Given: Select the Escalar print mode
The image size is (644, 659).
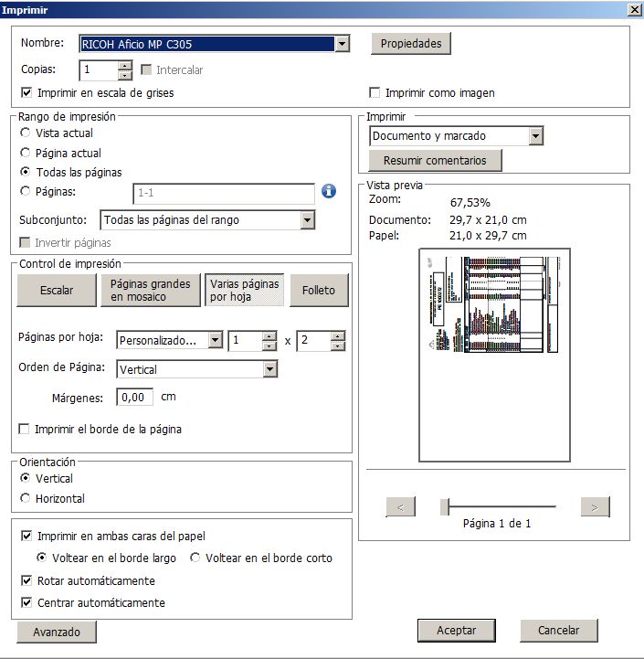Looking at the screenshot, I should click(x=57, y=290).
